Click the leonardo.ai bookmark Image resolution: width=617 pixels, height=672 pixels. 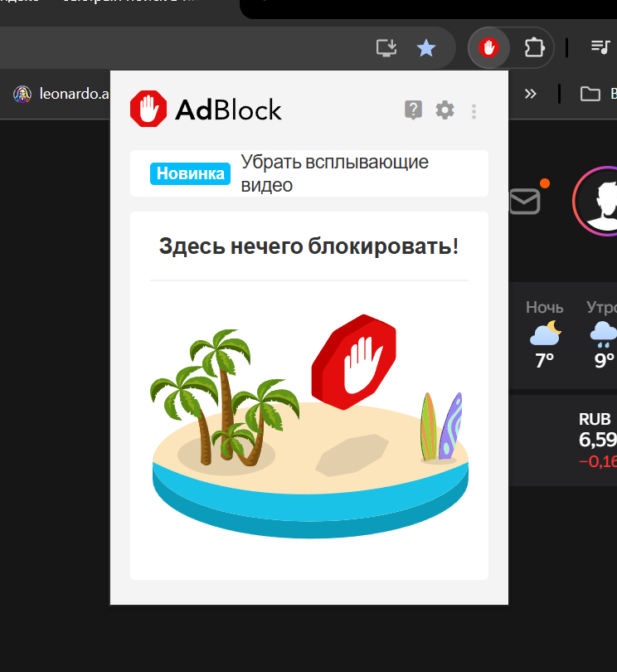point(61,94)
